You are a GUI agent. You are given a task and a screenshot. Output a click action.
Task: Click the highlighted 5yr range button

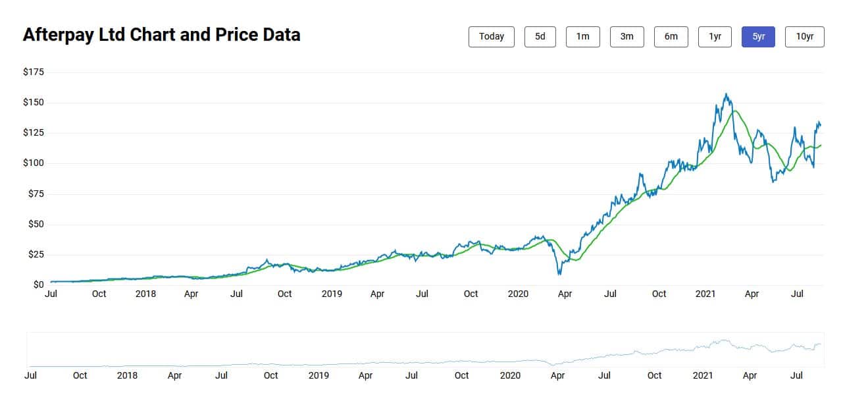758,37
